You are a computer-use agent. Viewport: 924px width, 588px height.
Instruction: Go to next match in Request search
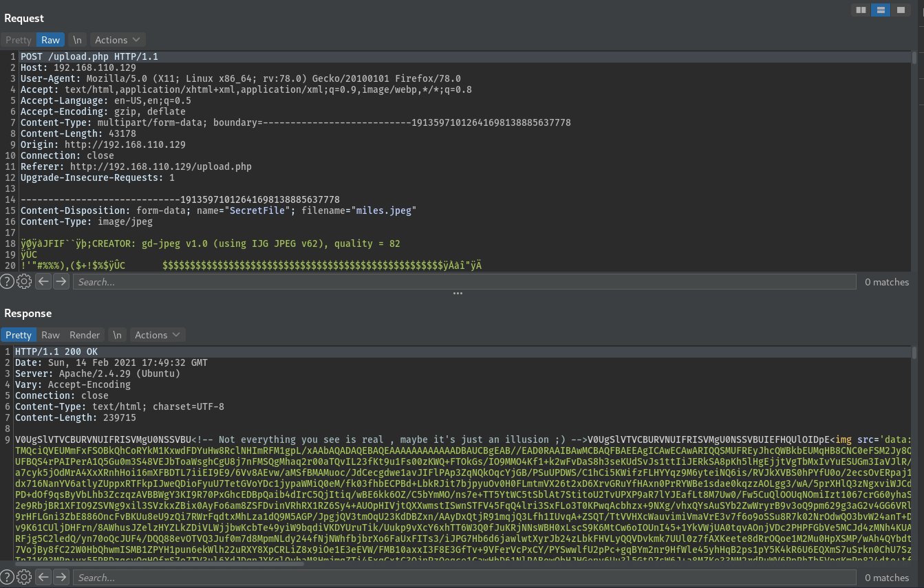61,281
